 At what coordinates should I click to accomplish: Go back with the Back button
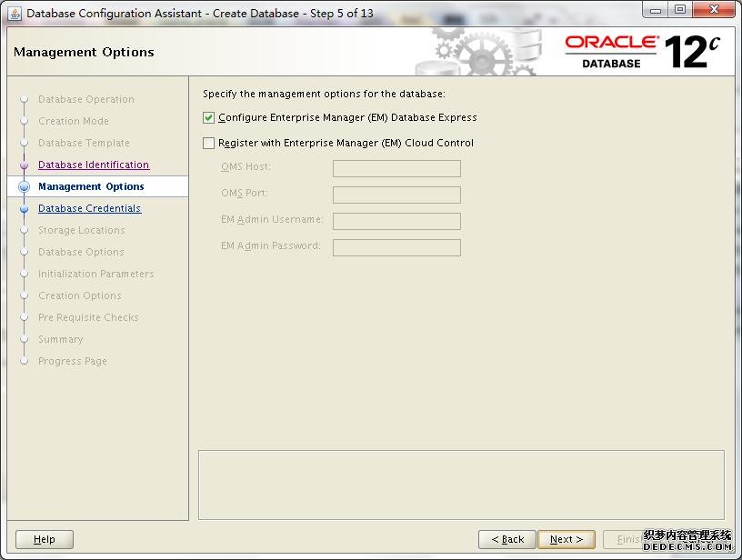(507, 539)
